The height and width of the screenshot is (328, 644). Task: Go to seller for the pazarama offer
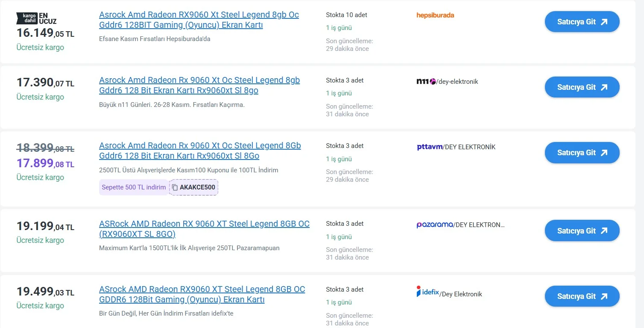point(582,231)
